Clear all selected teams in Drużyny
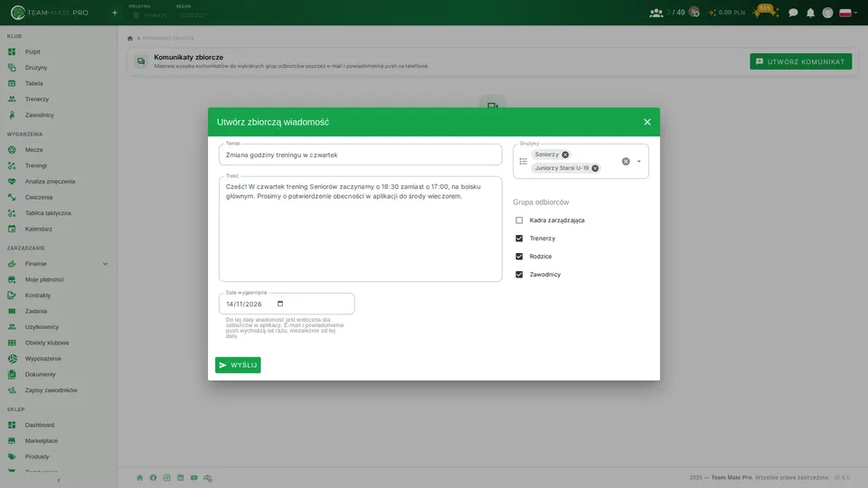 click(x=626, y=162)
